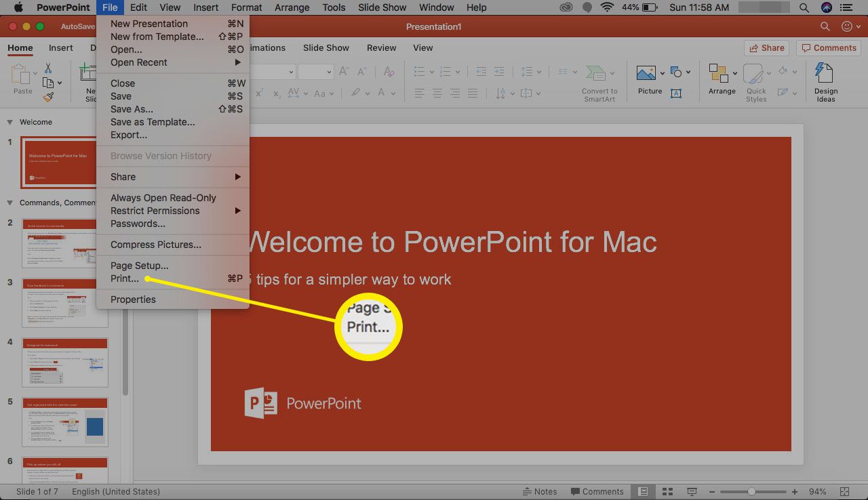Select Passwords... menu entry

[x=173, y=224]
